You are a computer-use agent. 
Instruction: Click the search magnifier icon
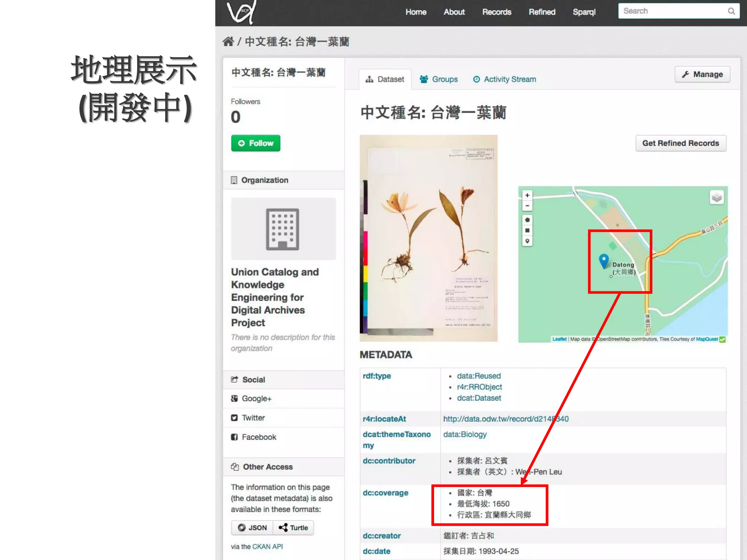(x=731, y=11)
